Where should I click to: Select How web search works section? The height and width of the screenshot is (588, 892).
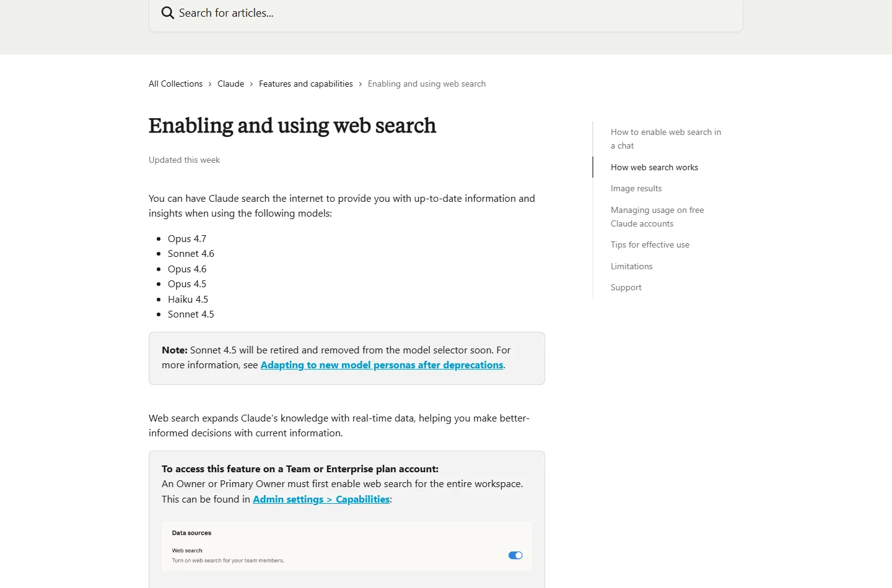(654, 167)
